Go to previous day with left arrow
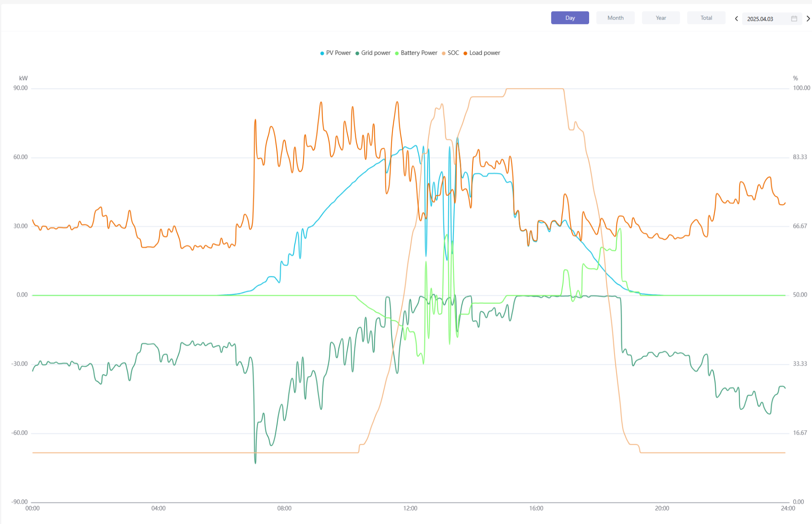 tap(736, 19)
